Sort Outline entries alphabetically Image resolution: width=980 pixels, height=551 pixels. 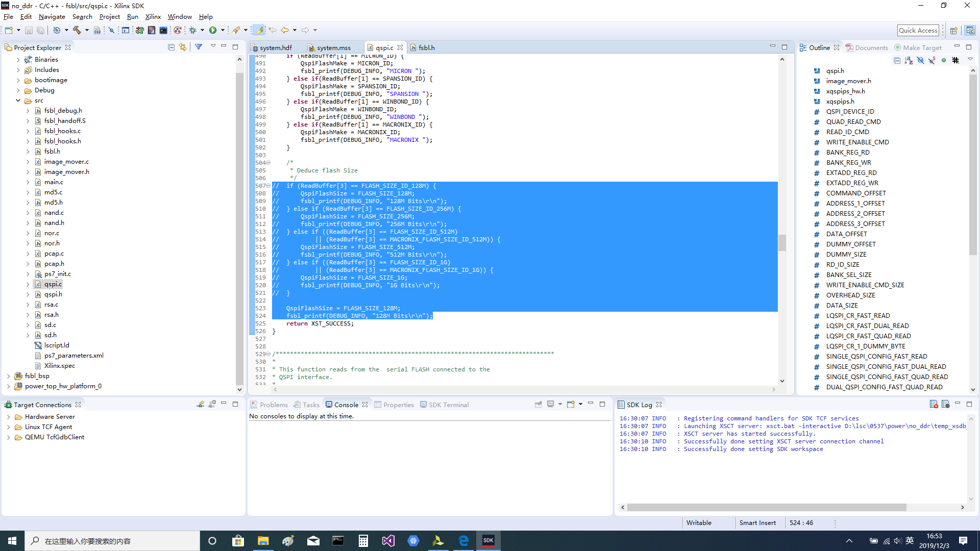click(909, 60)
